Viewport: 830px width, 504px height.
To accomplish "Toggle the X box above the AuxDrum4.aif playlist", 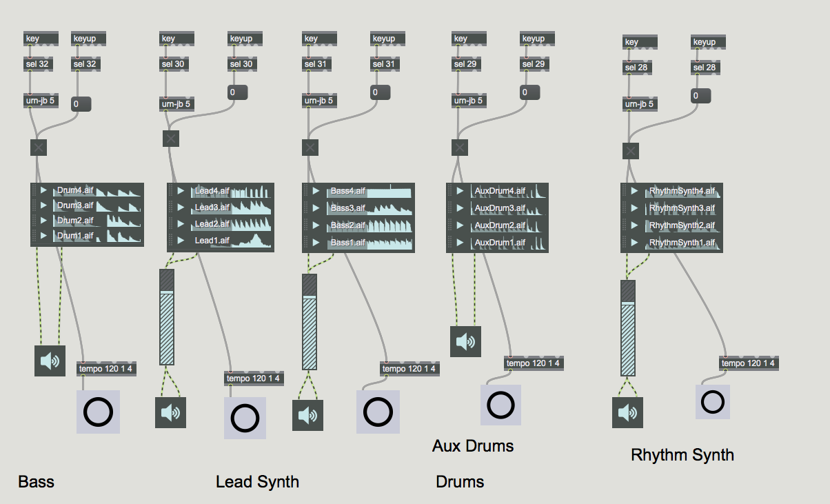I will (x=459, y=147).
